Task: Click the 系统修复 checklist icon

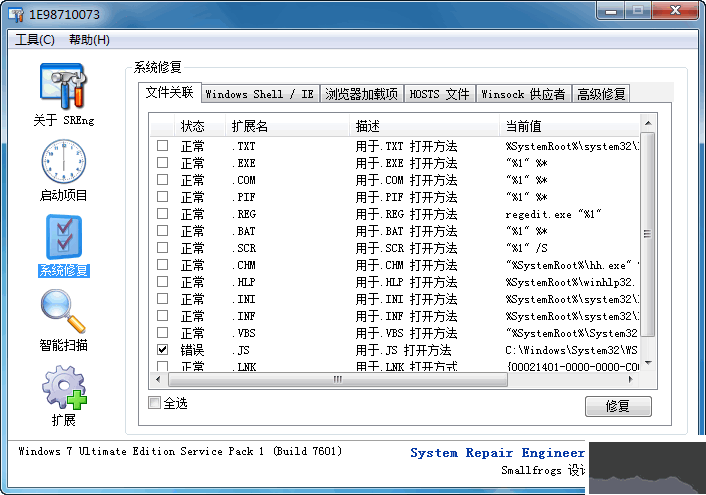Action: tap(64, 237)
